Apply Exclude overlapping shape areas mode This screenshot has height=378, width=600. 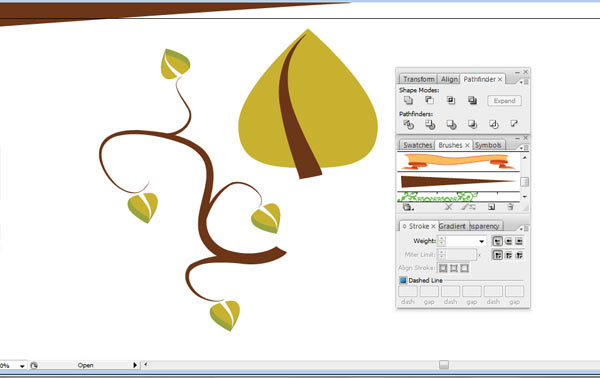[x=472, y=100]
